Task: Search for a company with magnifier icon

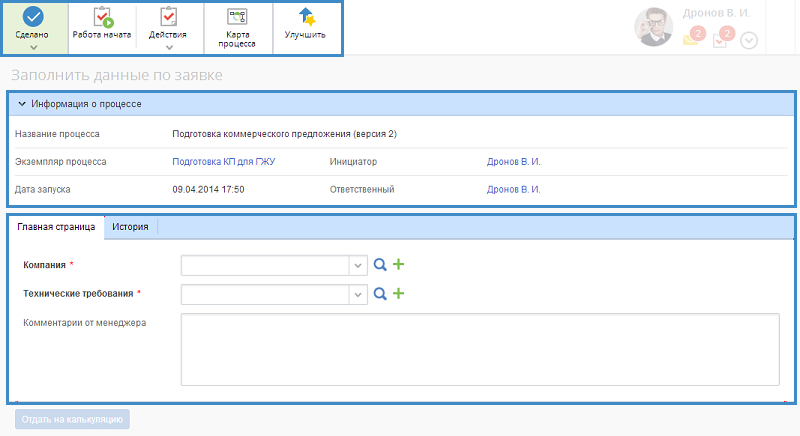Action: (380, 265)
